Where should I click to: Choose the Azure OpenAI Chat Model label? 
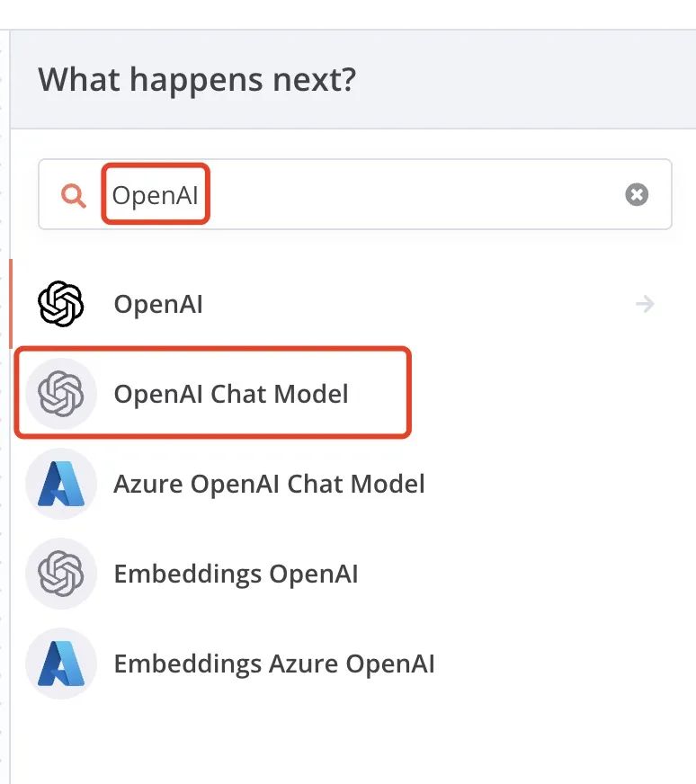269,485
